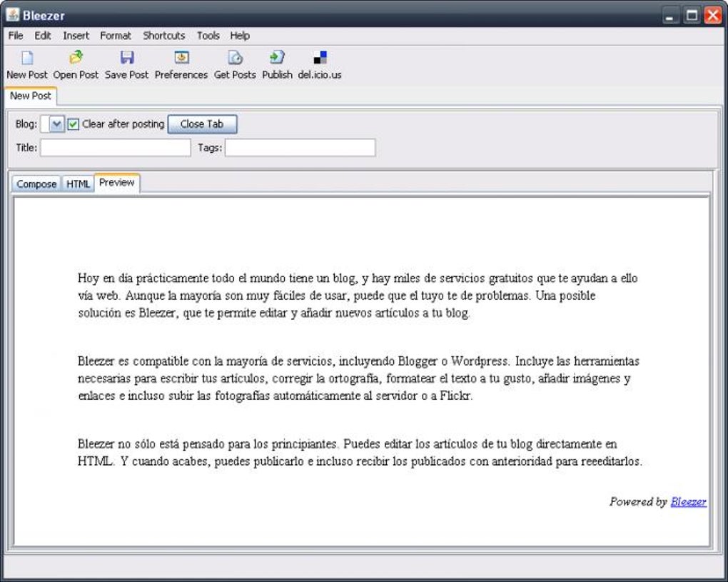Open del.icio.us integration from the toolbar
Screen dimensions: 728x582
(x=318, y=64)
